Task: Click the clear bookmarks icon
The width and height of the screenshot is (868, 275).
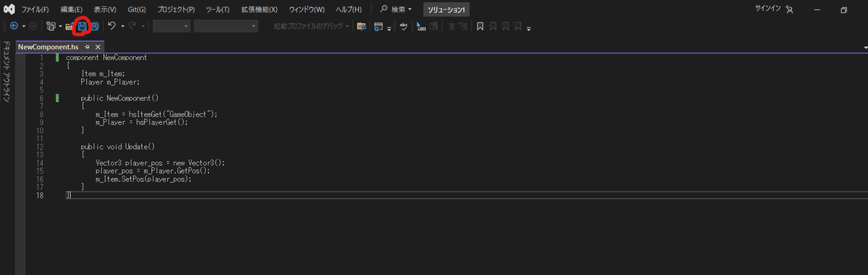Action: pyautogui.click(x=518, y=27)
